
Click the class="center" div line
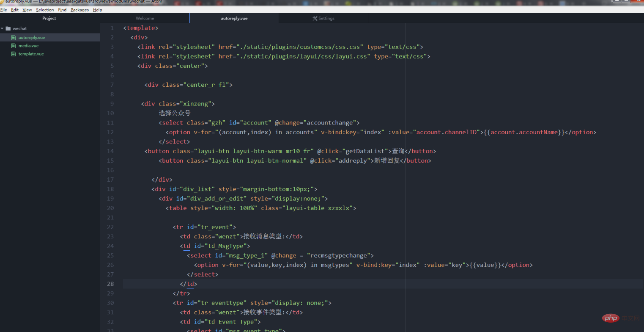[173, 66]
